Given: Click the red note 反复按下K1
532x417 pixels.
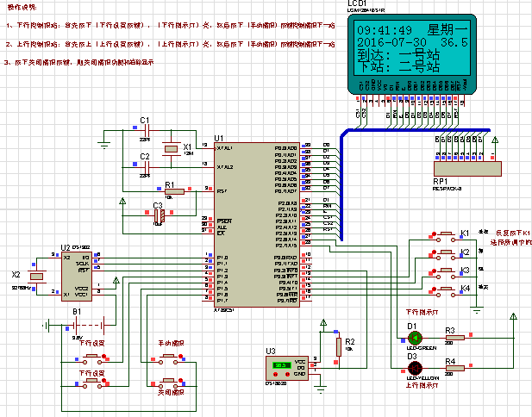Looking at the screenshot, I should [513, 233].
